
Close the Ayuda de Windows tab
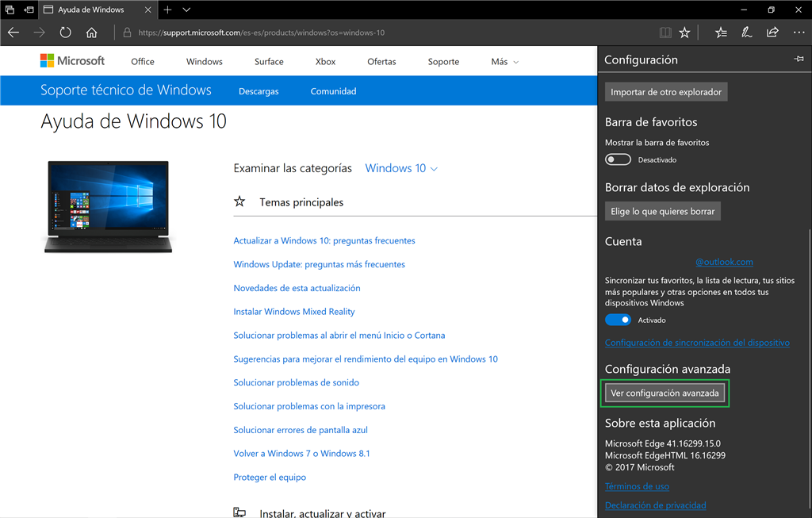pyautogui.click(x=147, y=10)
